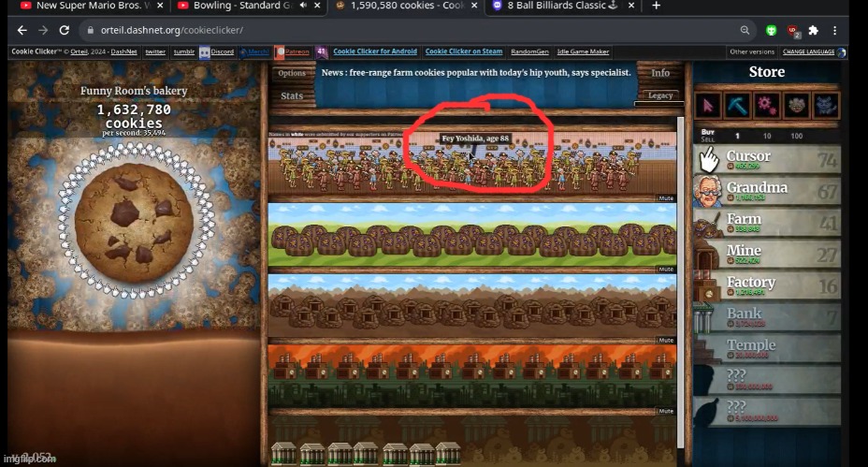Buy the blue kitten upgrade in Store
Screen dimensions: 868x467
tap(825, 105)
